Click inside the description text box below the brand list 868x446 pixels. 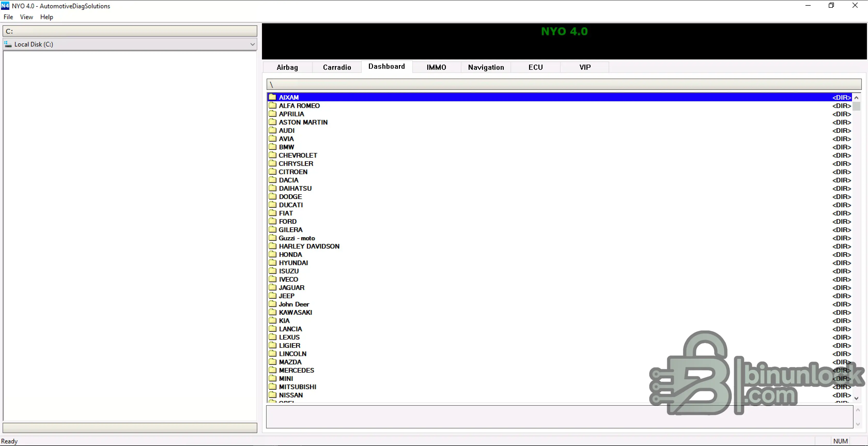tap(559, 417)
